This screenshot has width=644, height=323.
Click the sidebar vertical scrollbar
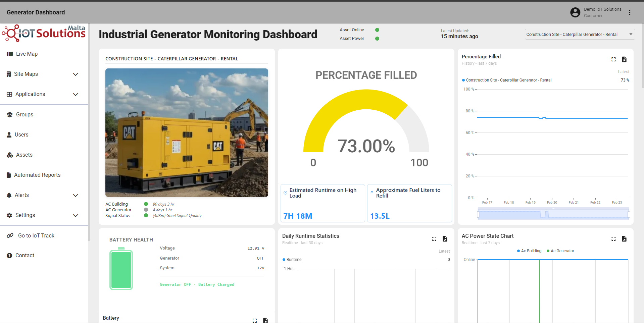[x=89, y=132]
